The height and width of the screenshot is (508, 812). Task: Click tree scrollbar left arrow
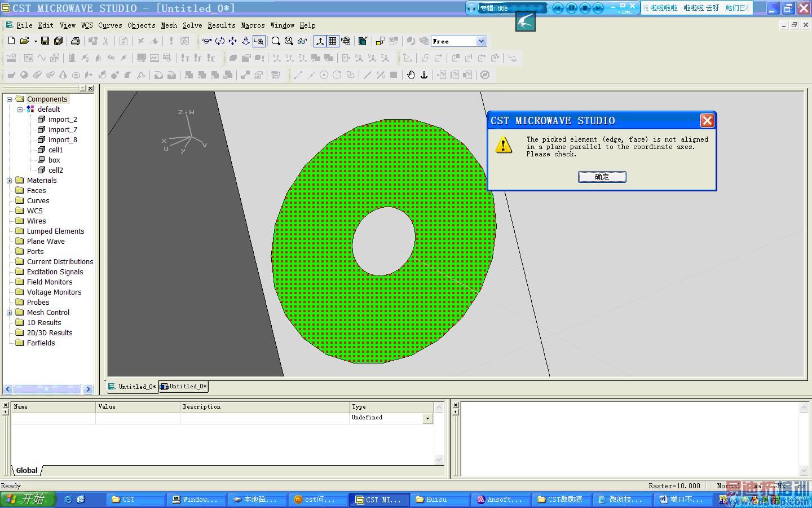8,389
